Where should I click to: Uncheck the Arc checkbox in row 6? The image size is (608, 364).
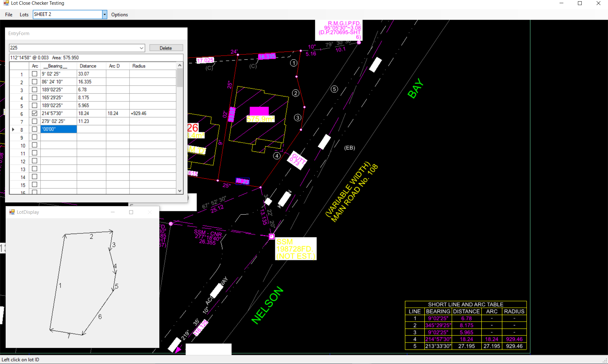pos(35,113)
